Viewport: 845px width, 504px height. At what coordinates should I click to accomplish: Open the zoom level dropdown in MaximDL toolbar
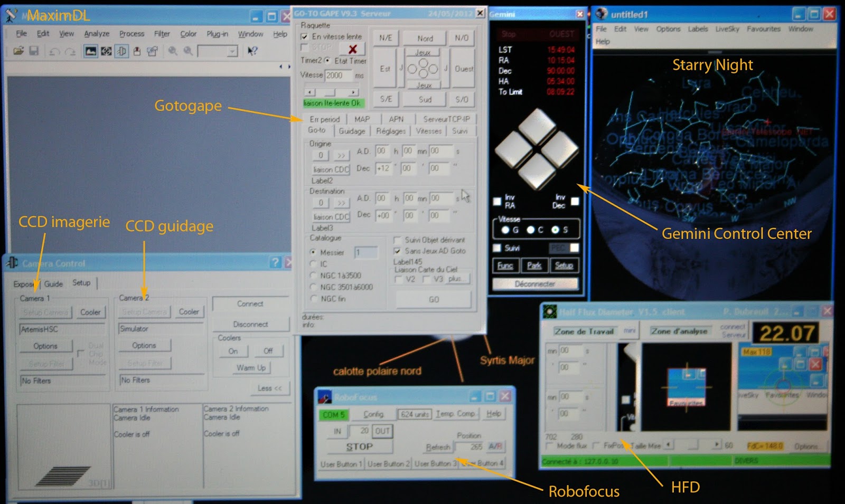[x=232, y=51]
